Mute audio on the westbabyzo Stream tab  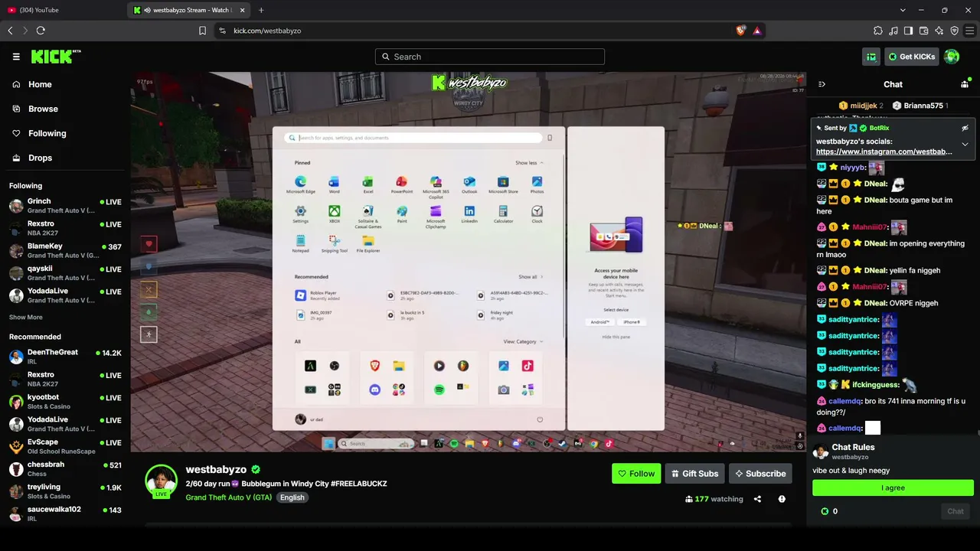147,10
